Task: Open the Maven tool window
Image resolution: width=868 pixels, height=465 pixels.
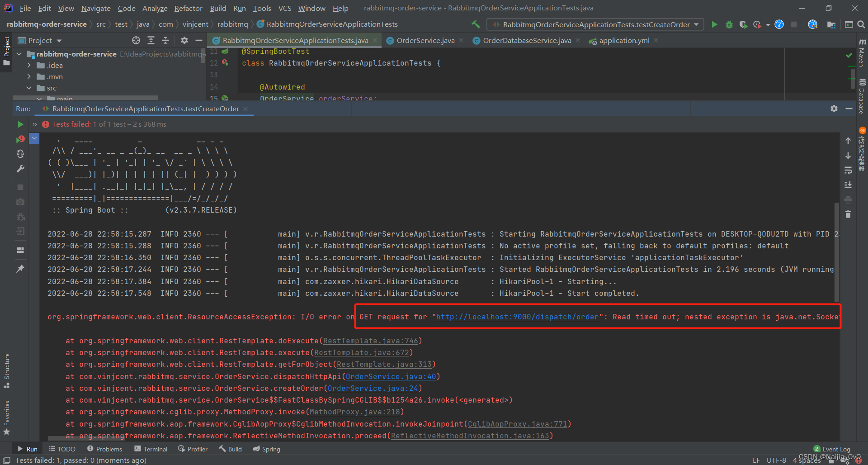Action: click(862, 53)
